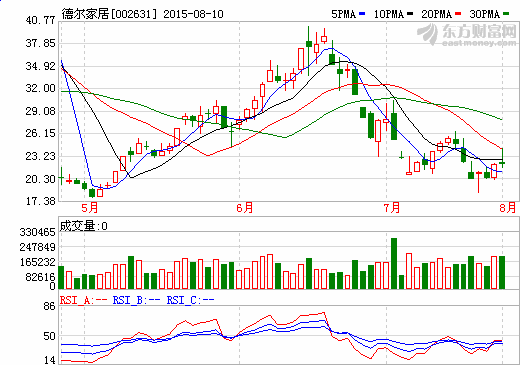Click the 成交量:0 volume label
The image size is (520, 365).
coord(84,226)
